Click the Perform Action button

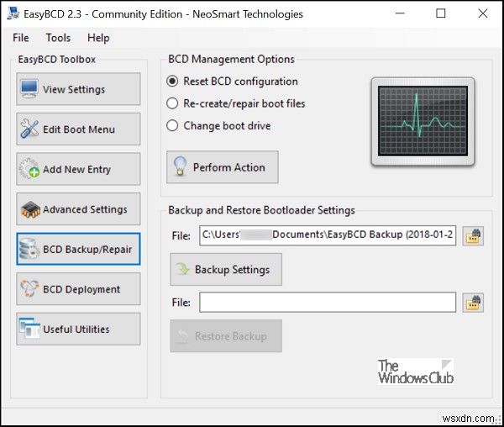pyautogui.click(x=223, y=167)
